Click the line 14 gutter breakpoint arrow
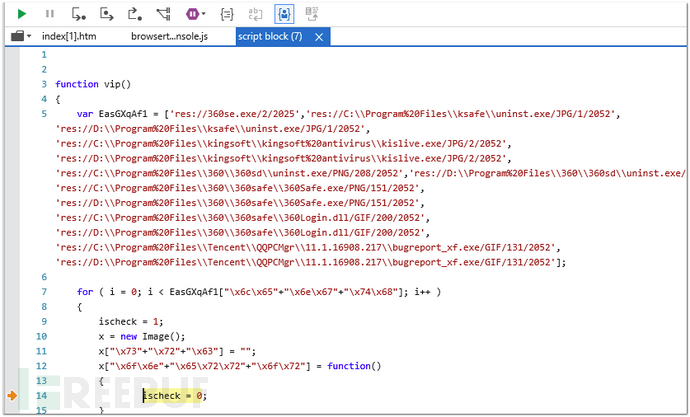 point(11,396)
